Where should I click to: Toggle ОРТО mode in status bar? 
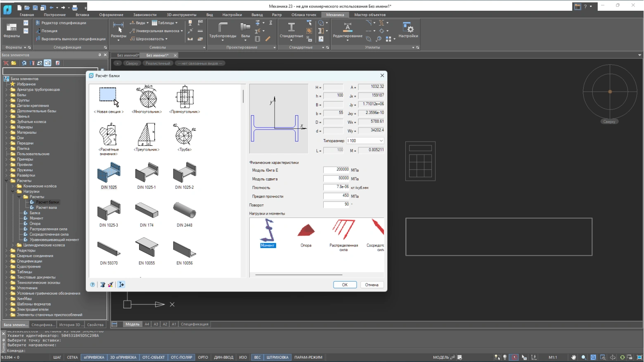pyautogui.click(x=203, y=357)
